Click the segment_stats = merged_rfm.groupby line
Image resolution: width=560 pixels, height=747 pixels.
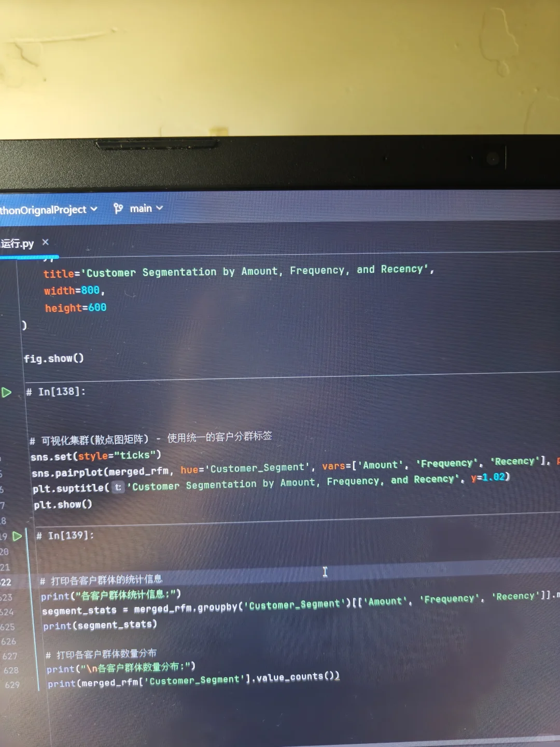301,603
